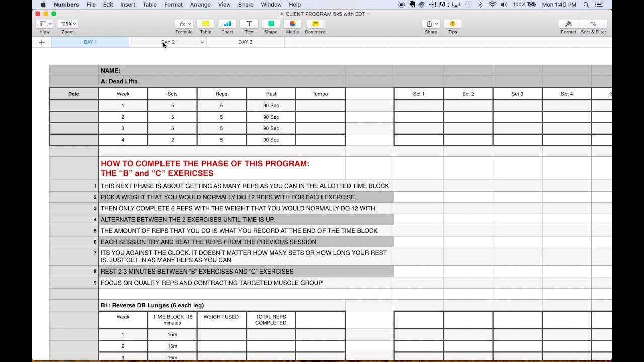Open the 125% zoom dropdown
Screen dimensions: 644x362
coord(68,24)
